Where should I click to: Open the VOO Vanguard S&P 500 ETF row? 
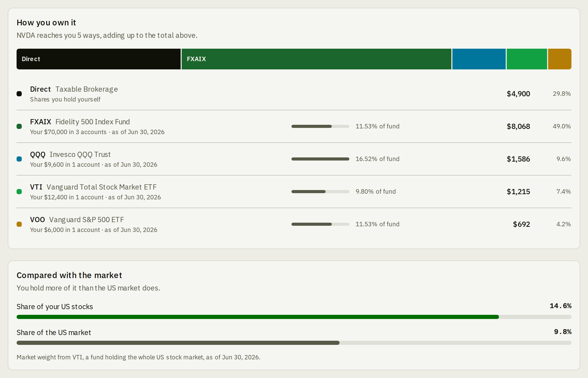pyautogui.click(x=294, y=224)
